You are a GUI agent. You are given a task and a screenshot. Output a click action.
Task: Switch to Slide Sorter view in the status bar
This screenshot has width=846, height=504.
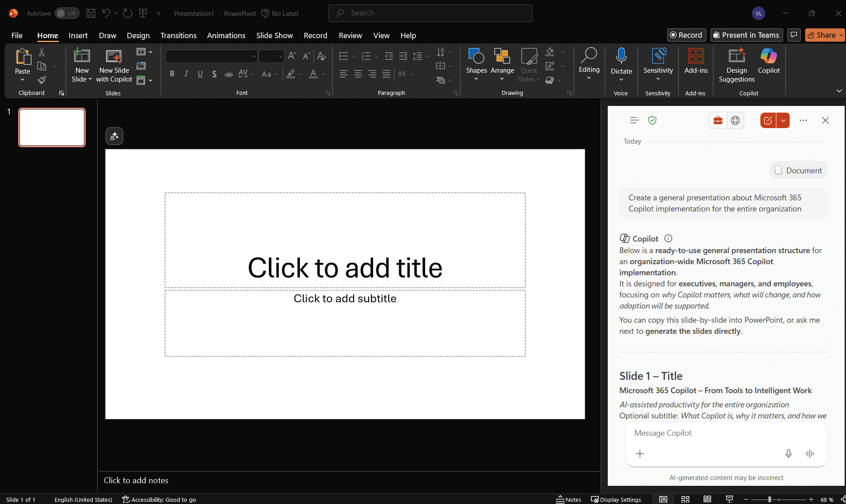click(x=685, y=500)
